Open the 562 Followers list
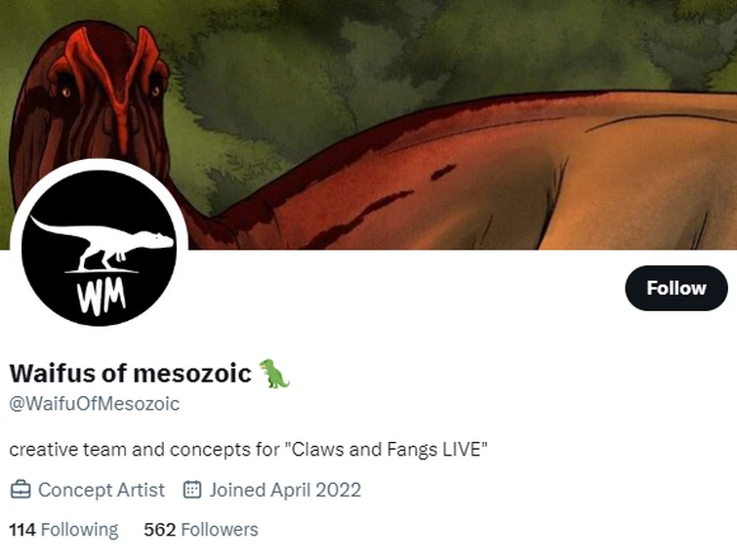Image resolution: width=737 pixels, height=560 pixels. [201, 530]
